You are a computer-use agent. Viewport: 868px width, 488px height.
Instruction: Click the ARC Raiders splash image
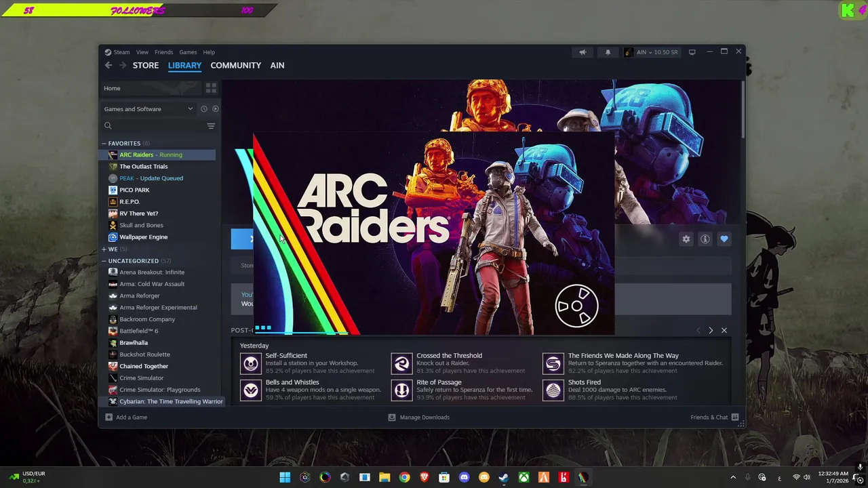tap(434, 234)
